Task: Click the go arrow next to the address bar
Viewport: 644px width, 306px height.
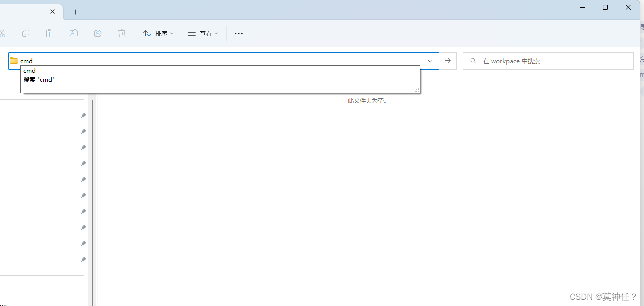Action: pos(447,60)
